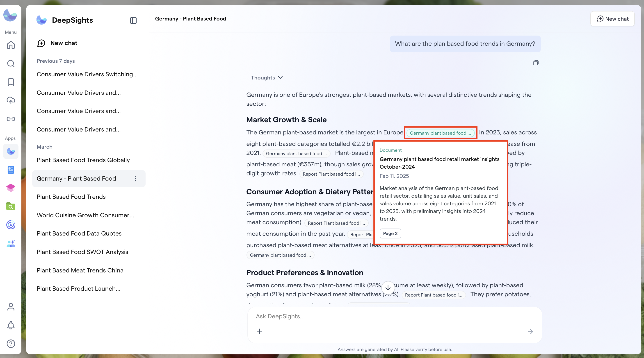Expand the Thoughts section
Image resolution: width=644 pixels, height=358 pixels.
(267, 78)
